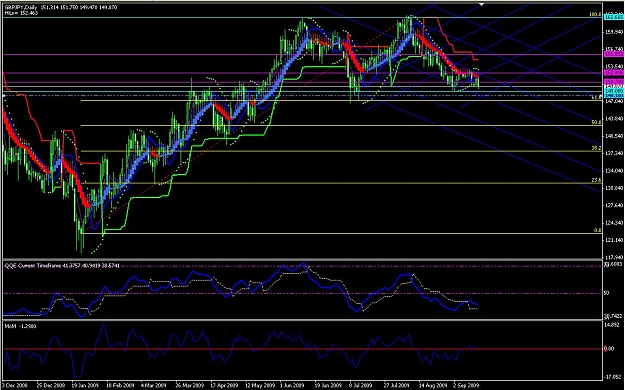The image size is (625, 390).
Task: Click the 10 Feb 2009 date label
Action: click(120, 386)
